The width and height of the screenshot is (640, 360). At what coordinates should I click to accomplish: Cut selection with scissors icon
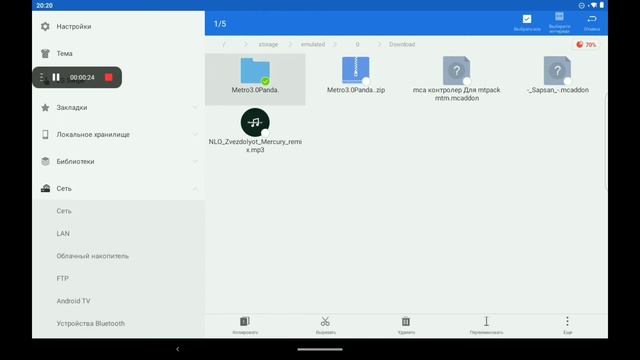pos(325,322)
